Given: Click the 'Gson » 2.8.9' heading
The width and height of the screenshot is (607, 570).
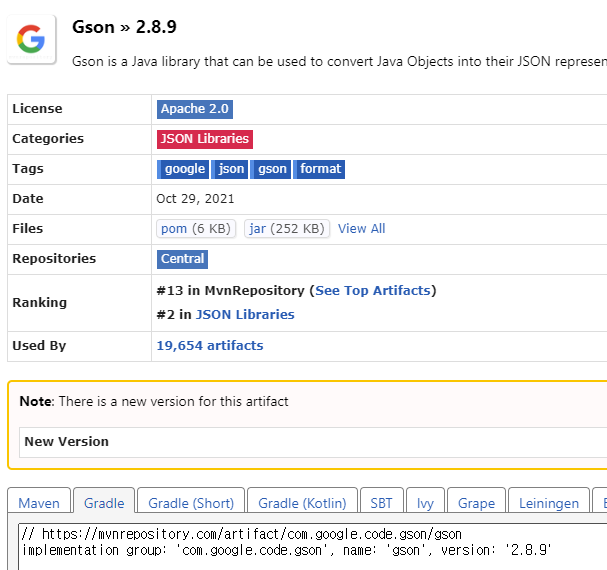Looking at the screenshot, I should click(x=124, y=27).
